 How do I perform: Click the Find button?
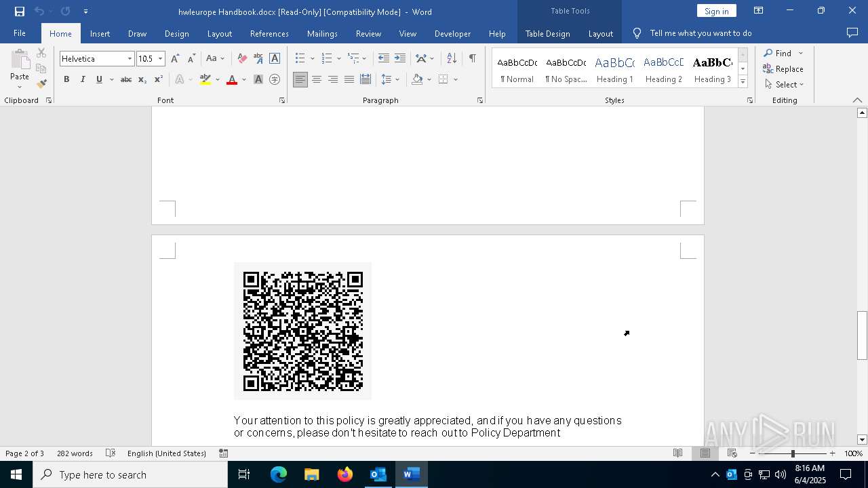[778, 54]
